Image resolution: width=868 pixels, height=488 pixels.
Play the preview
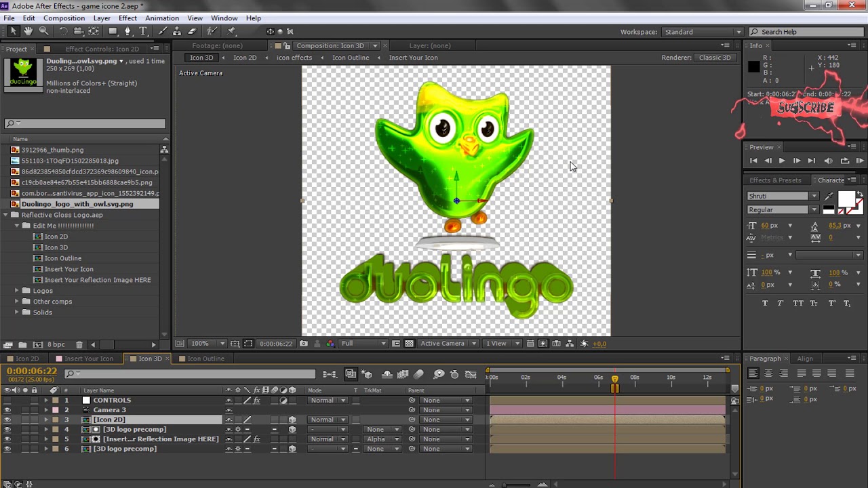point(782,161)
